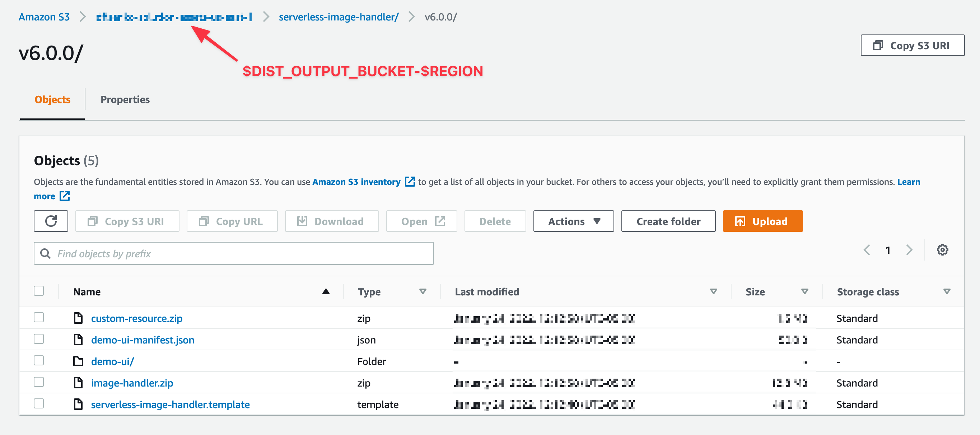
Task: Click the Open in new tab icon
Action: pyautogui.click(x=440, y=221)
